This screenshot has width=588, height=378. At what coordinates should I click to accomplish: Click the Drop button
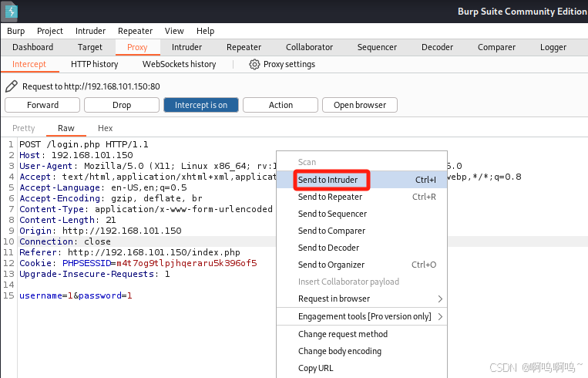[122, 105]
